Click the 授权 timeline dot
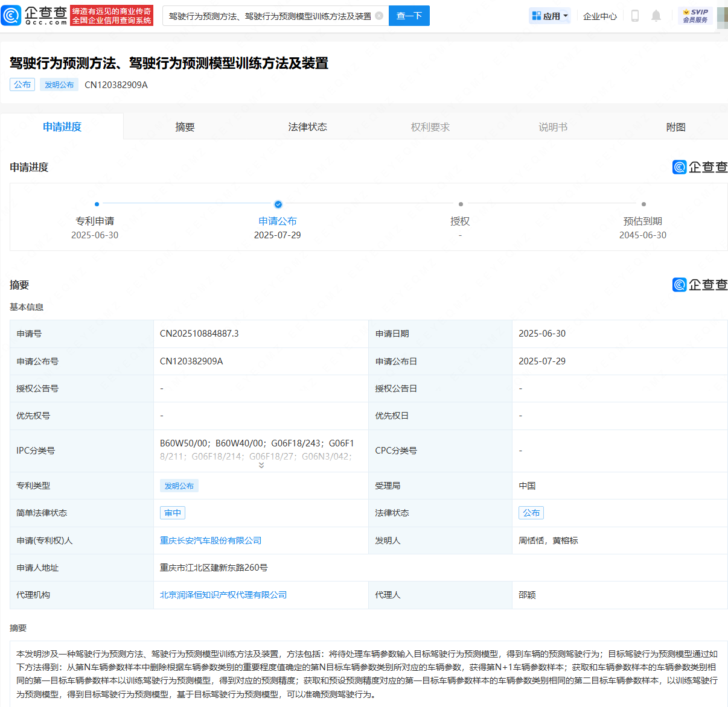The width and height of the screenshot is (728, 707). point(461,204)
